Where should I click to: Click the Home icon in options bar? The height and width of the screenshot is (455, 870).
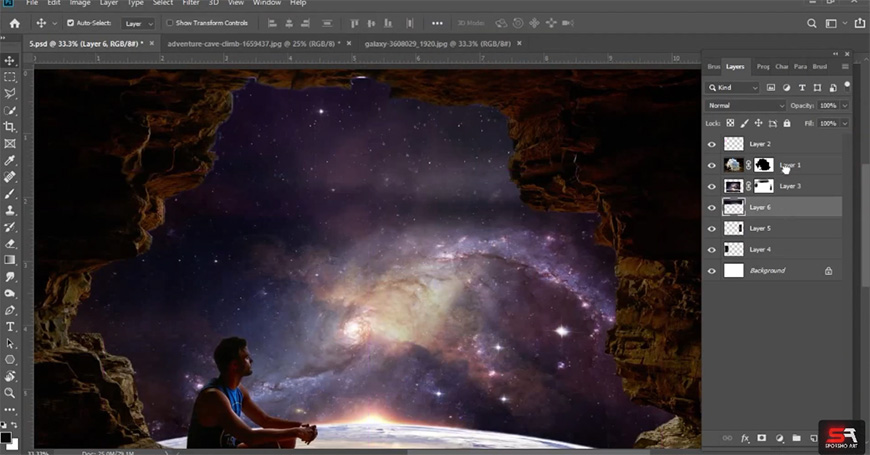coord(15,23)
